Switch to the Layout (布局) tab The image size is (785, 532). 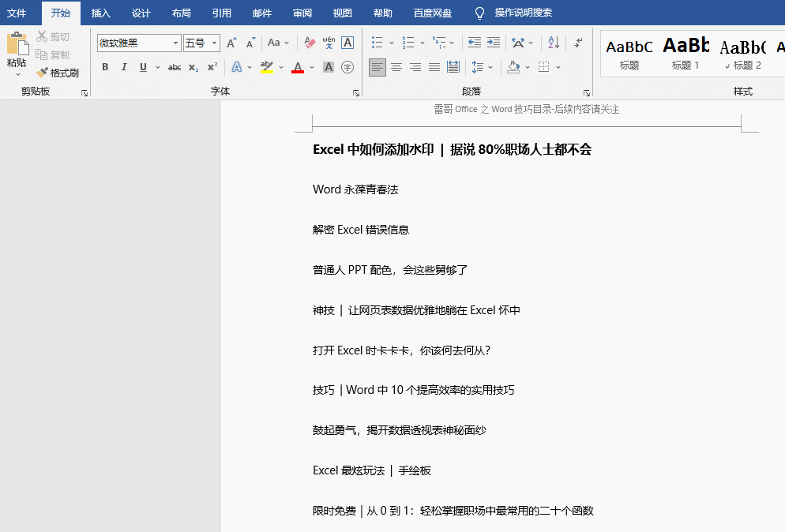click(x=181, y=13)
